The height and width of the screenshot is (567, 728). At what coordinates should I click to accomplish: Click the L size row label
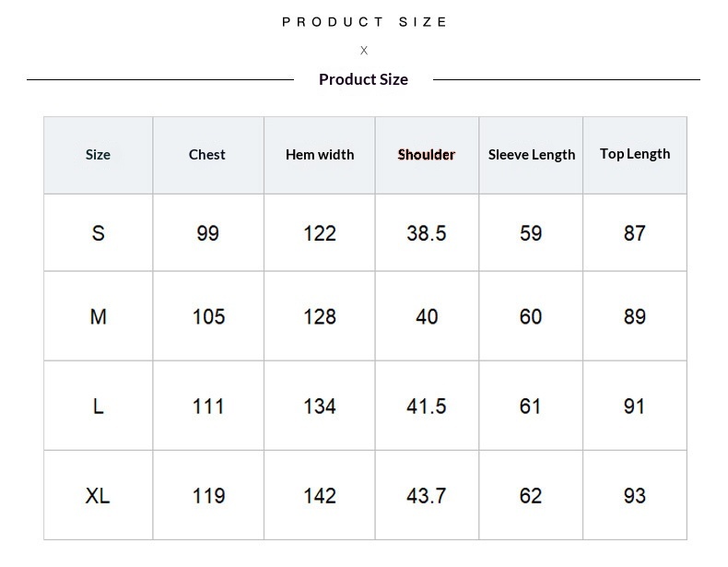(x=99, y=407)
